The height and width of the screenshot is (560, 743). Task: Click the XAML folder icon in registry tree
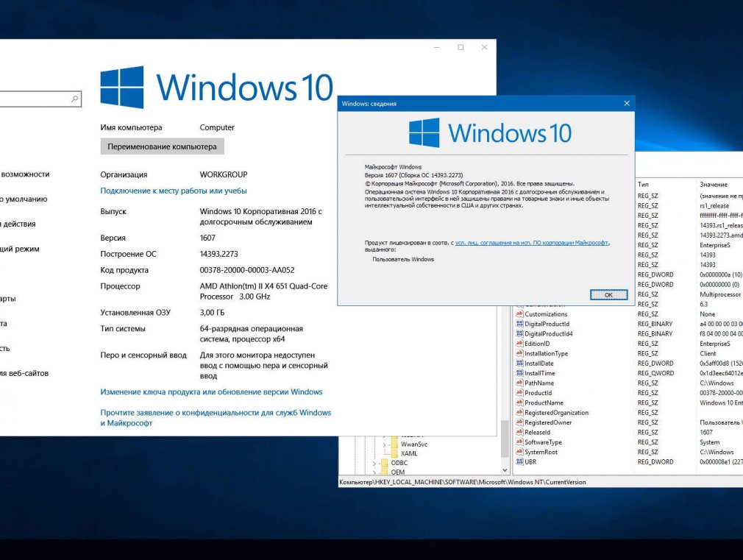coord(394,453)
